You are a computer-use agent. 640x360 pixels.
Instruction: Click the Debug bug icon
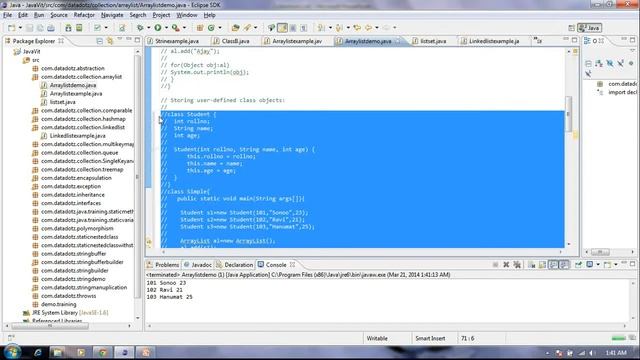[140, 28]
